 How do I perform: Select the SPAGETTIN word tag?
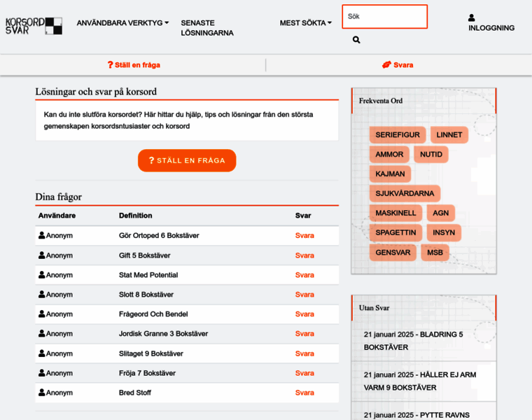pyautogui.click(x=395, y=232)
